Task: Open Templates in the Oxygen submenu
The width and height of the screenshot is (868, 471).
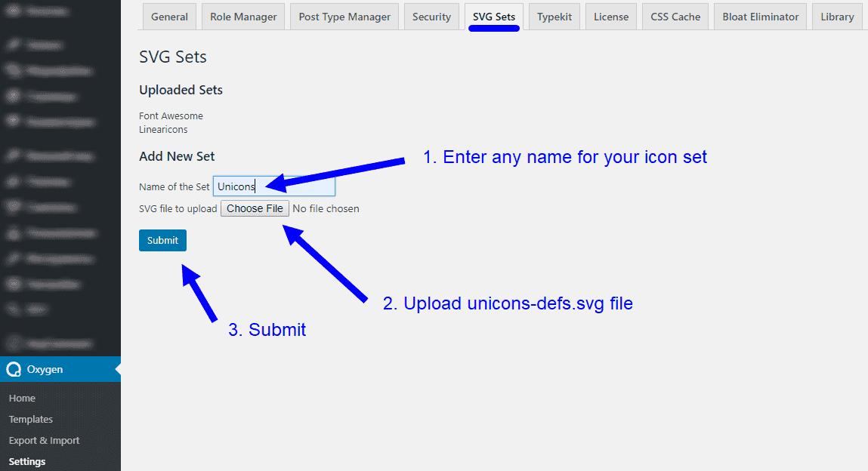Action: 31,419
